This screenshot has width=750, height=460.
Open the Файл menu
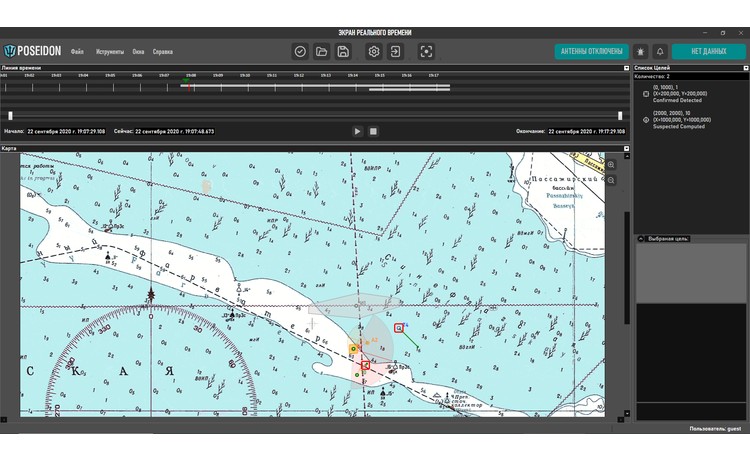pos(77,51)
